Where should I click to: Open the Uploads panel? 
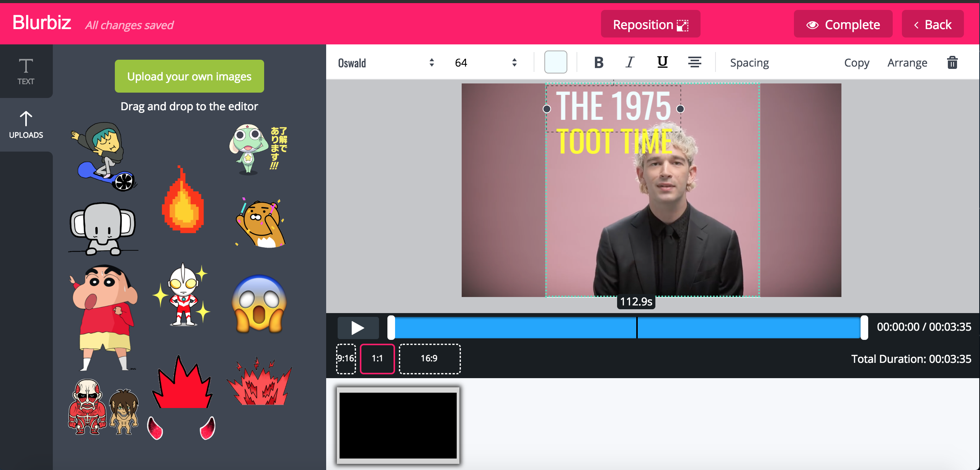pos(26,125)
